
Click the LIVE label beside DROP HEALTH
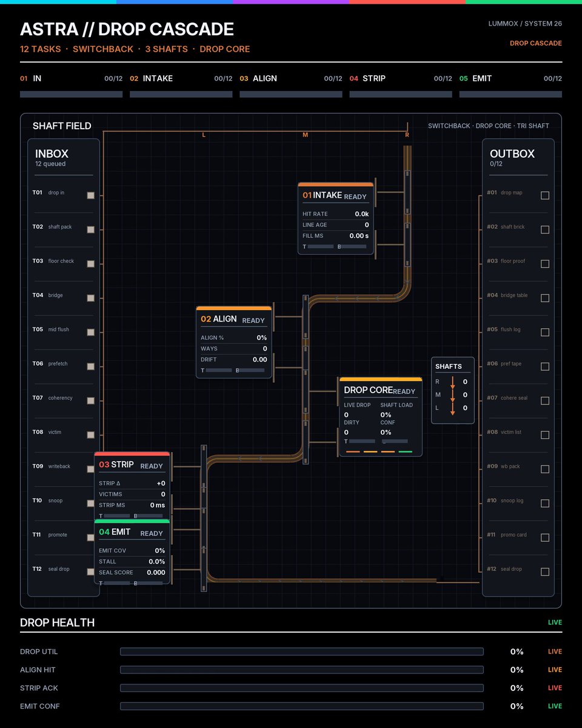click(x=555, y=622)
